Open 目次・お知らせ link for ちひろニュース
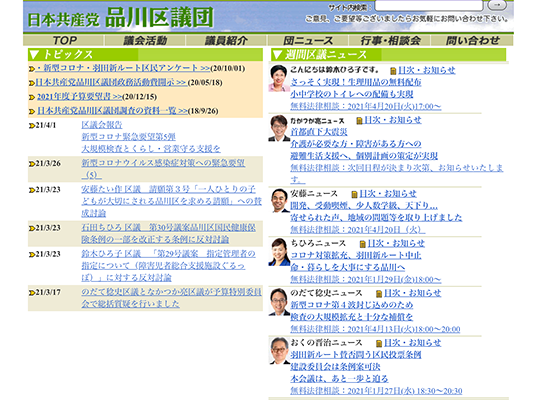The image size is (540, 400). click(x=396, y=243)
